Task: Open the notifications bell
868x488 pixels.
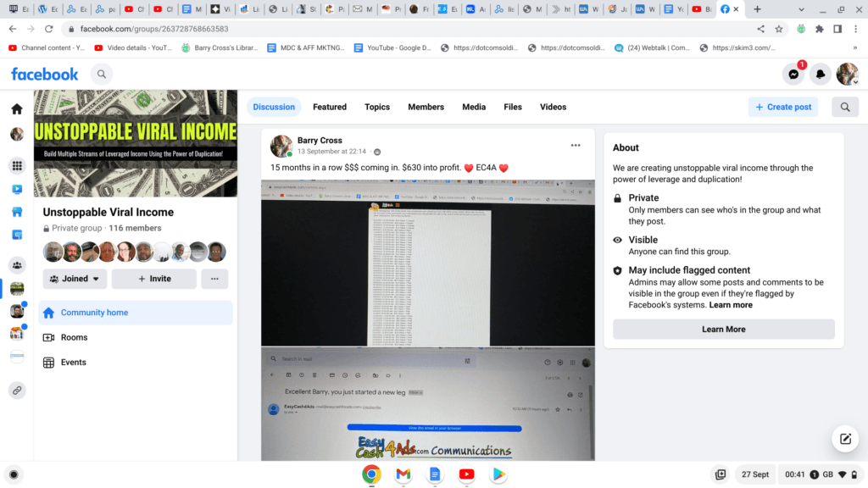Action: click(x=821, y=75)
